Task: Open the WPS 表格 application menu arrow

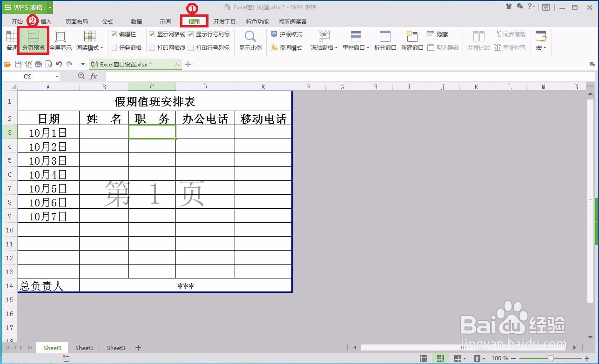Action: click(50, 7)
